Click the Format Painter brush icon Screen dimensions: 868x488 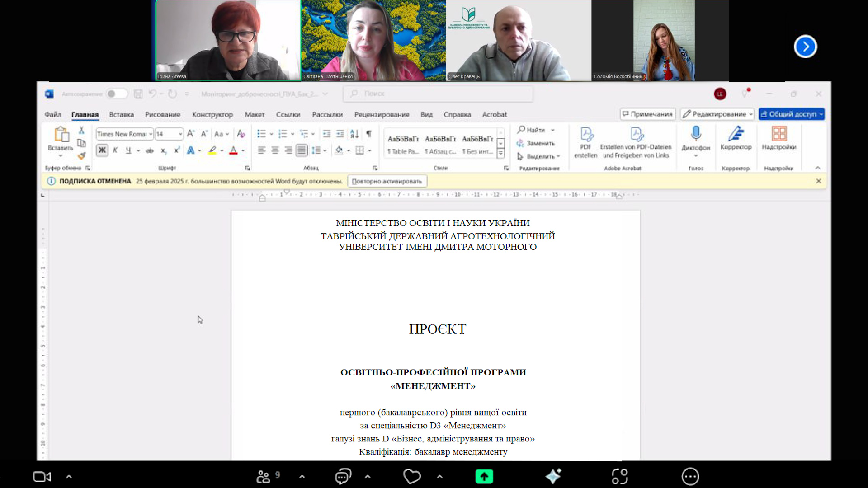[x=81, y=156]
